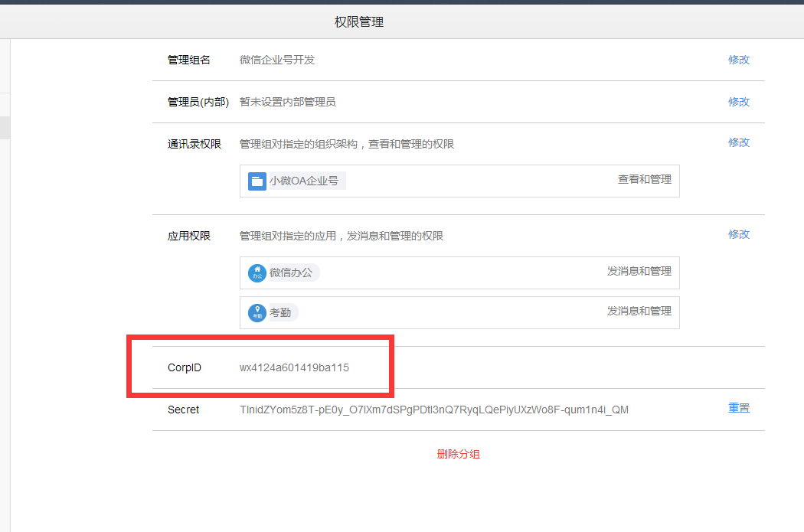Click 发消息和管理 text in 微信办公 row
Image resolution: width=804 pixels, height=532 pixels.
tap(639, 271)
